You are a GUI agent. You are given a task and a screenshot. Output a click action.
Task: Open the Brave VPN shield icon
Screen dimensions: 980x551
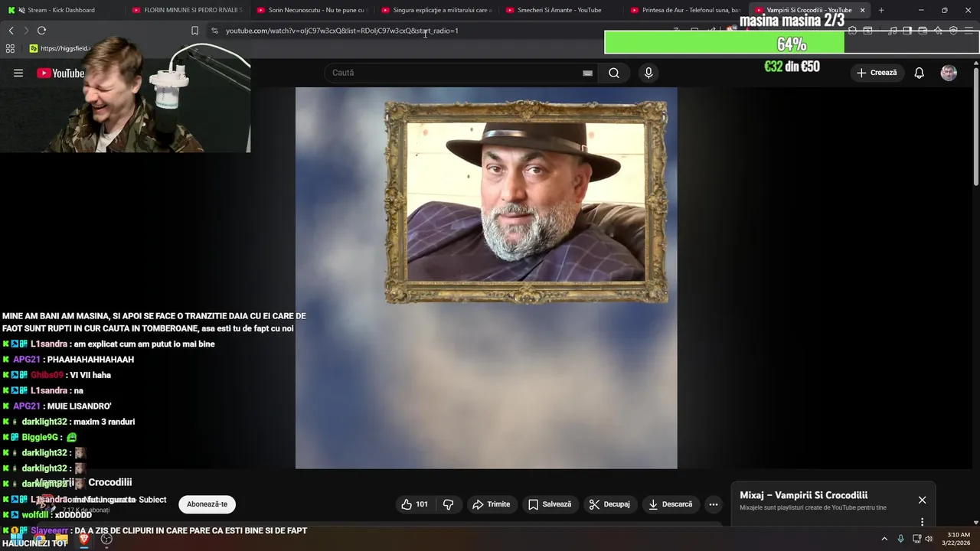(953, 31)
